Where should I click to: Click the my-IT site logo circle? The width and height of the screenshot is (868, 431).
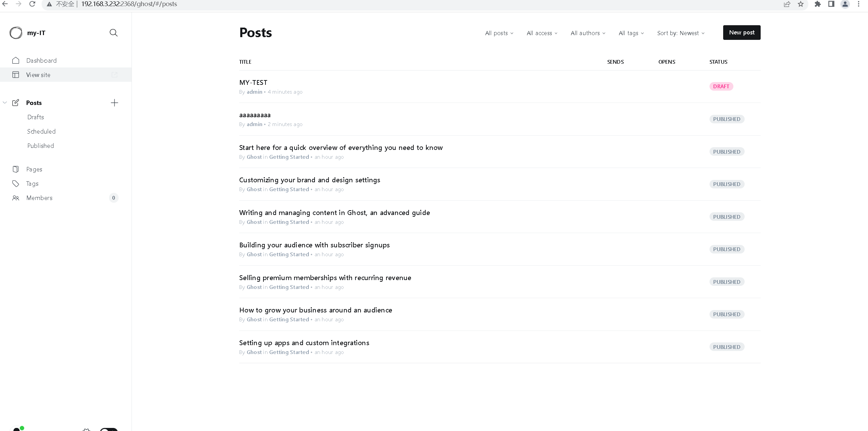coord(16,33)
